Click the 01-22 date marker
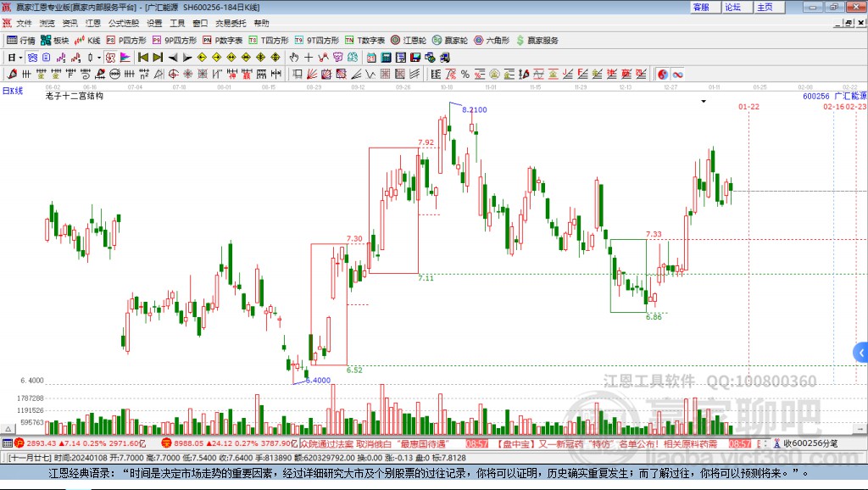This screenshot has width=868, height=490. (748, 106)
